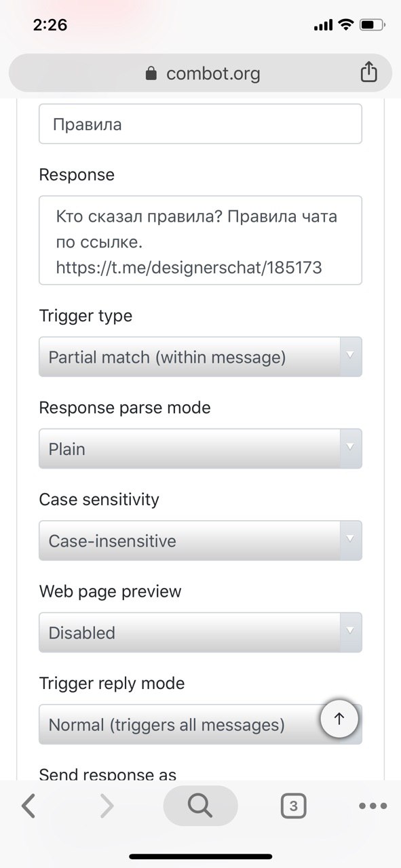Open search with the magnifier button
The height and width of the screenshot is (868, 401).
point(200,806)
